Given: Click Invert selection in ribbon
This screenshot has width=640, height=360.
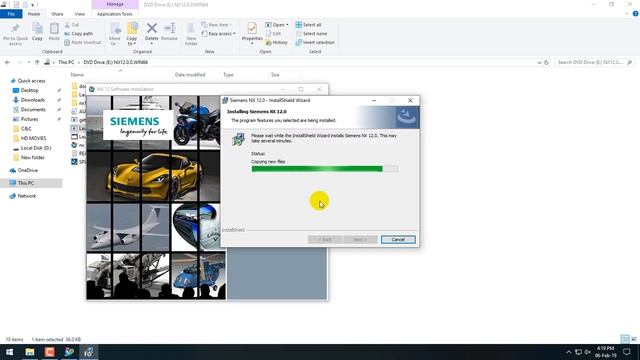Looking at the screenshot, I should [315, 42].
